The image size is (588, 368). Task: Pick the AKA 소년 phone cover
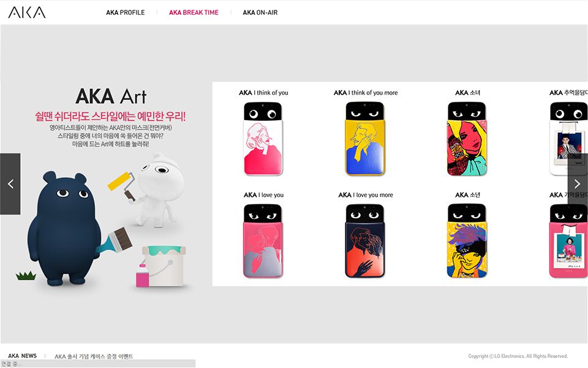click(467, 241)
